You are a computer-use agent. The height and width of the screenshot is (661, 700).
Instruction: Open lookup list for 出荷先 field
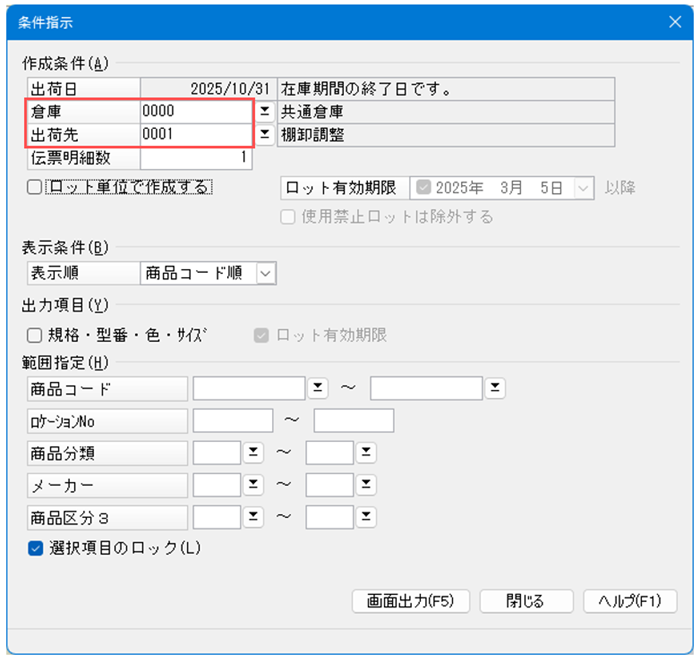[265, 134]
